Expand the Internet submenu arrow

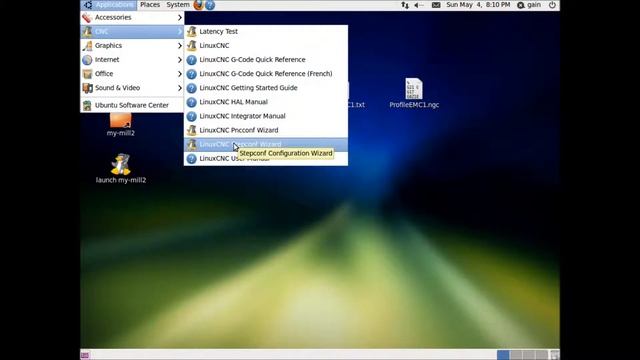pyautogui.click(x=180, y=60)
